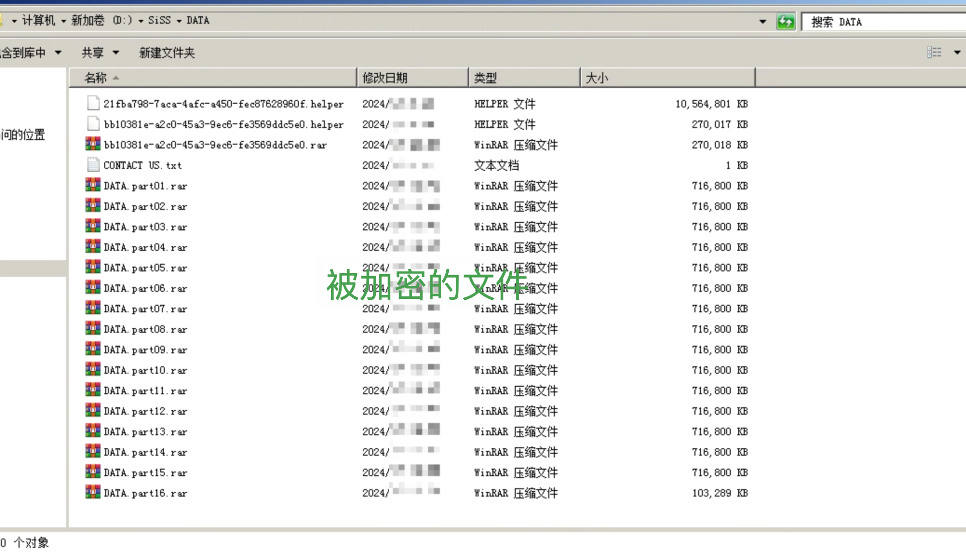Image resolution: width=966 pixels, height=560 pixels.
Task: Open the view options dropdown arrow
Action: point(957,52)
